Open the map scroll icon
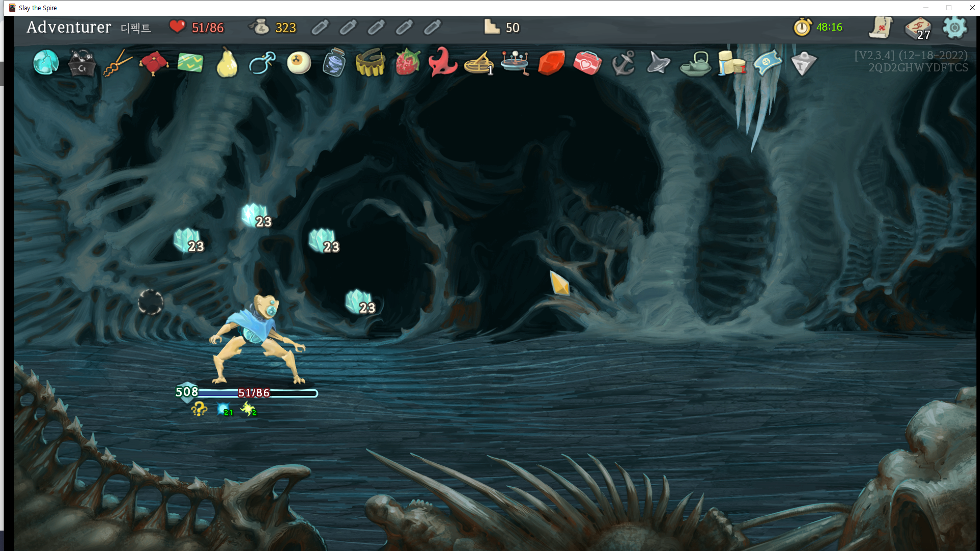The height and width of the screenshot is (551, 980). click(x=880, y=28)
